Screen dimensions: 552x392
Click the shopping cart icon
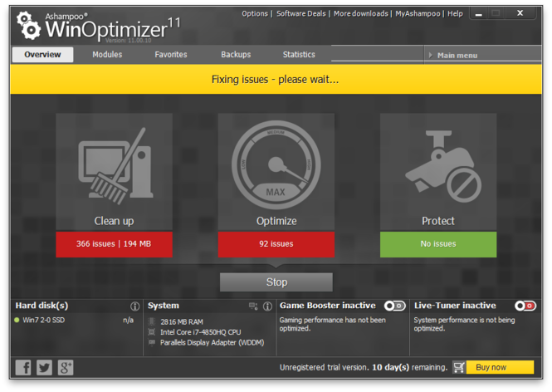coord(459,367)
